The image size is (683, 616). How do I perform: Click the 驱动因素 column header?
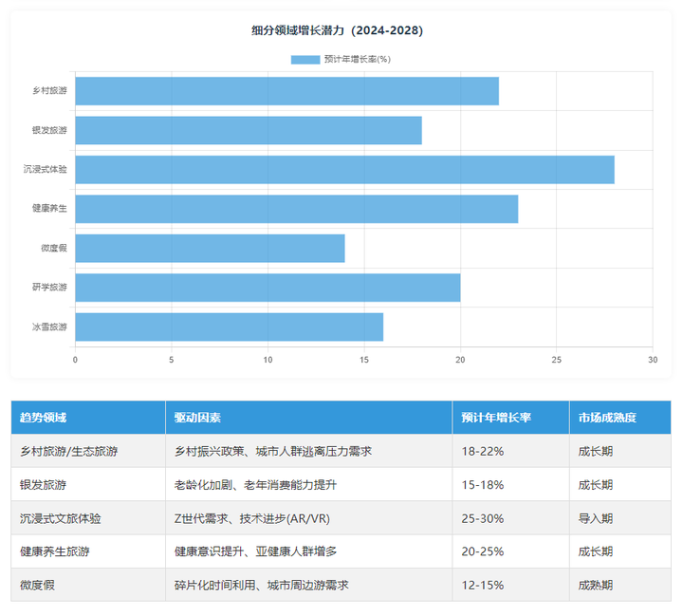point(309,418)
